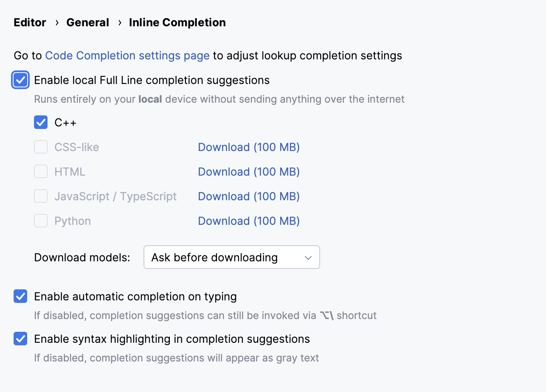Download the Python completion model

pyautogui.click(x=248, y=221)
